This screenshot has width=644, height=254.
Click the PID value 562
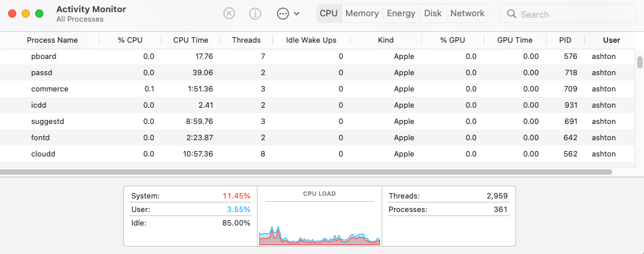(570, 154)
